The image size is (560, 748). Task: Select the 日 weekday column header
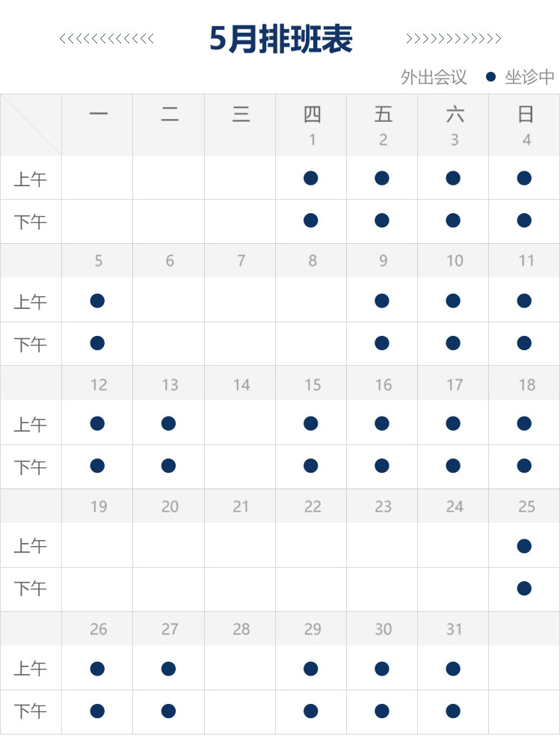pyautogui.click(x=525, y=114)
